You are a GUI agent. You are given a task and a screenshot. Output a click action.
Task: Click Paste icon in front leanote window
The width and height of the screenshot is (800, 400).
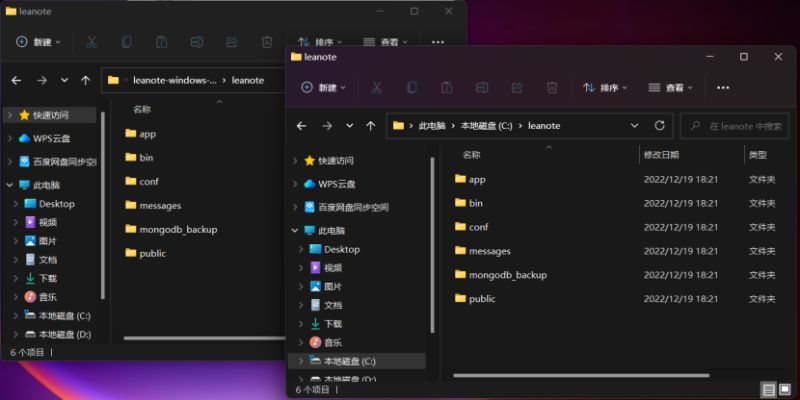click(446, 88)
